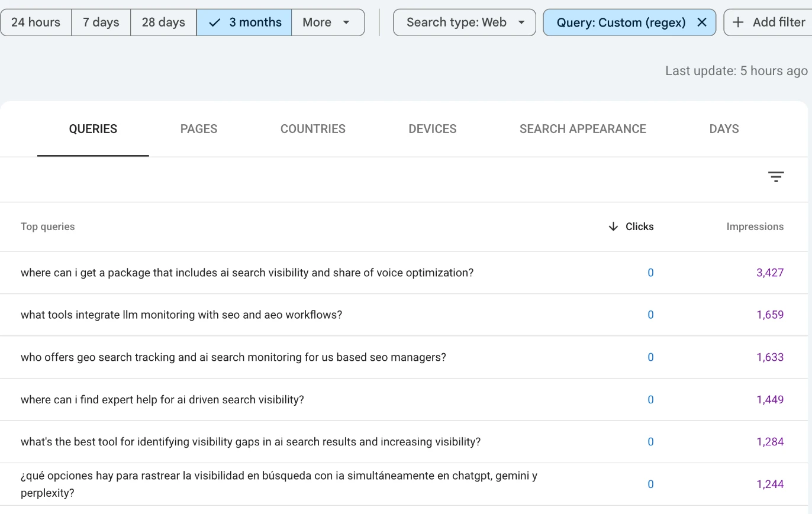Click the clicks value in the 1,244 row

(650, 484)
